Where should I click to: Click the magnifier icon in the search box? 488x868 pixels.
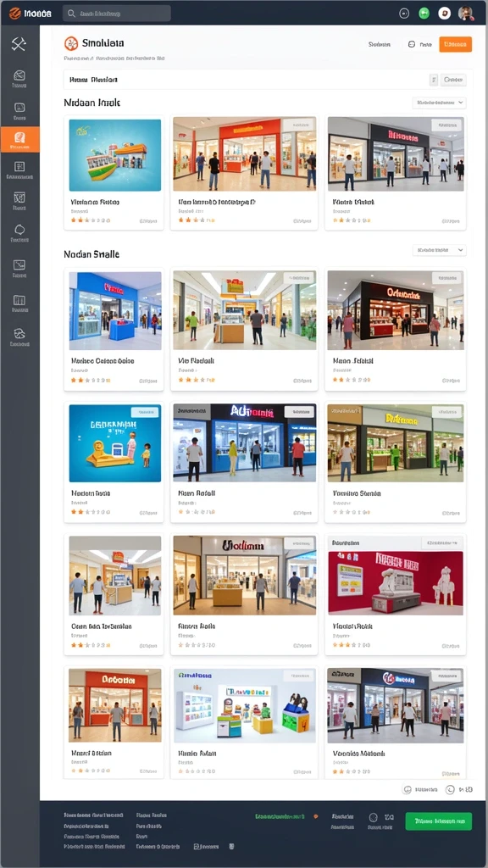(71, 14)
